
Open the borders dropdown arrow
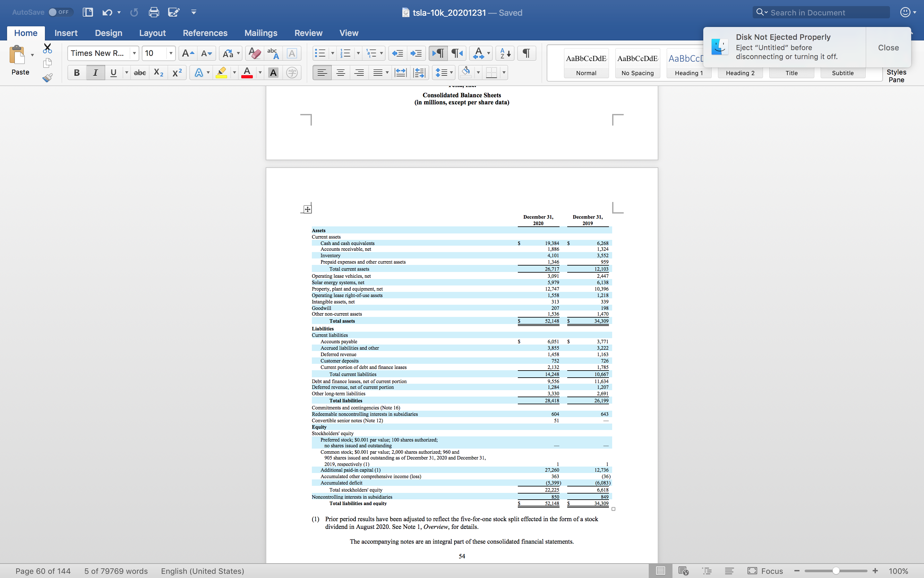(x=504, y=73)
